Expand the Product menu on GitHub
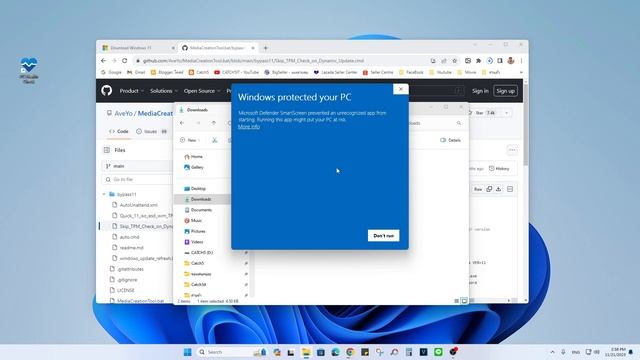This screenshot has height=360, width=640. (131, 91)
